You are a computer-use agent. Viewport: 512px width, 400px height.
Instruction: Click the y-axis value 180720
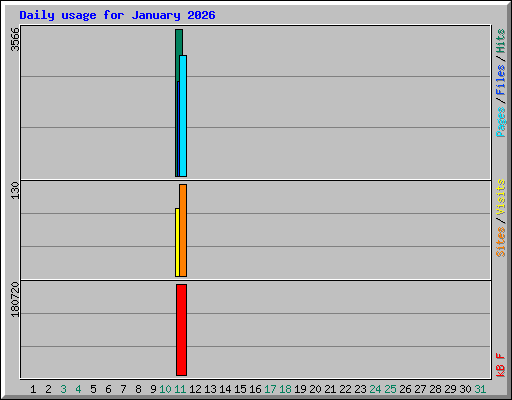point(15,299)
